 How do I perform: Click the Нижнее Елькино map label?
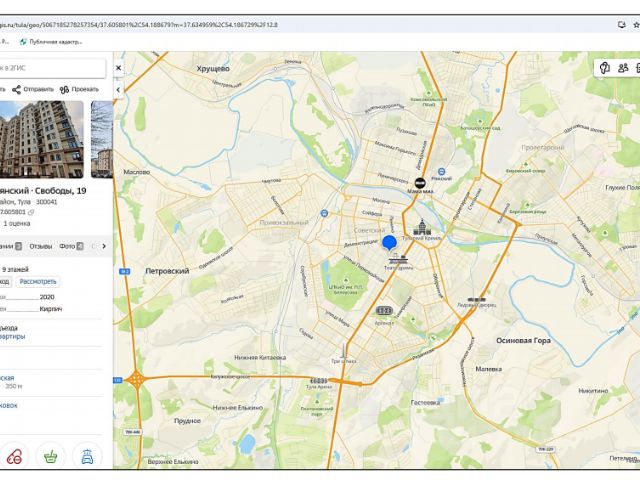coord(238,408)
